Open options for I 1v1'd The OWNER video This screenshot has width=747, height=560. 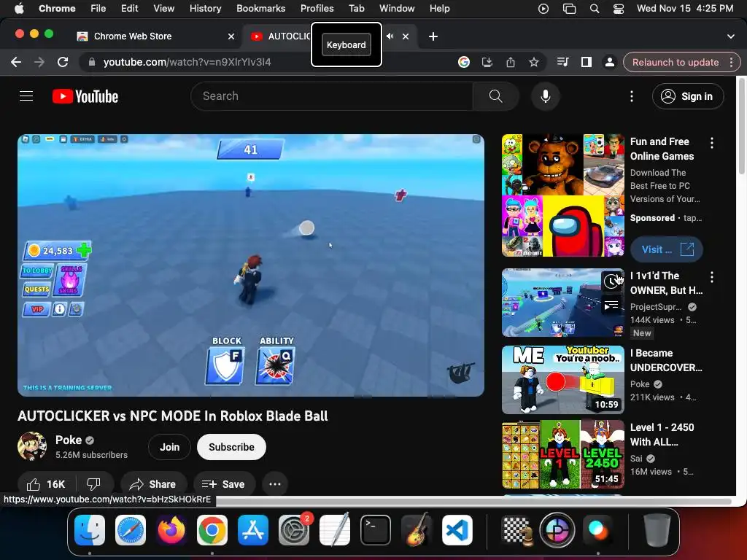point(712,277)
